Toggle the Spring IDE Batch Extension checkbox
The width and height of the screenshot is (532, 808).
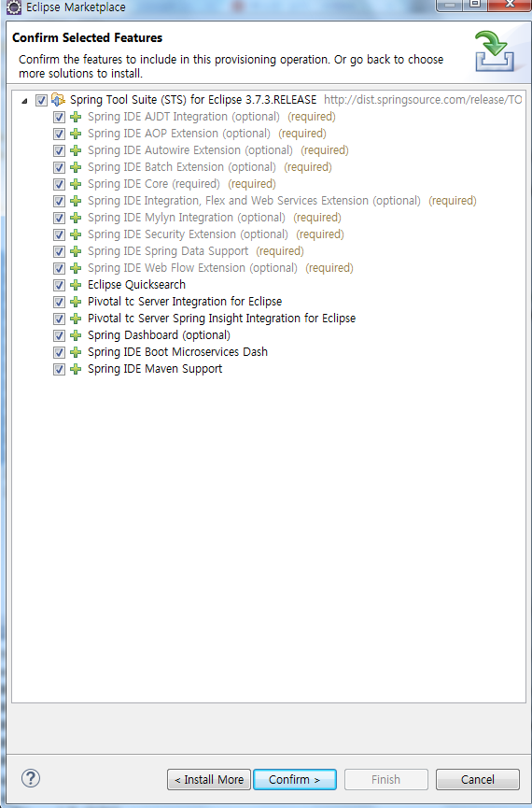pyautogui.click(x=59, y=167)
